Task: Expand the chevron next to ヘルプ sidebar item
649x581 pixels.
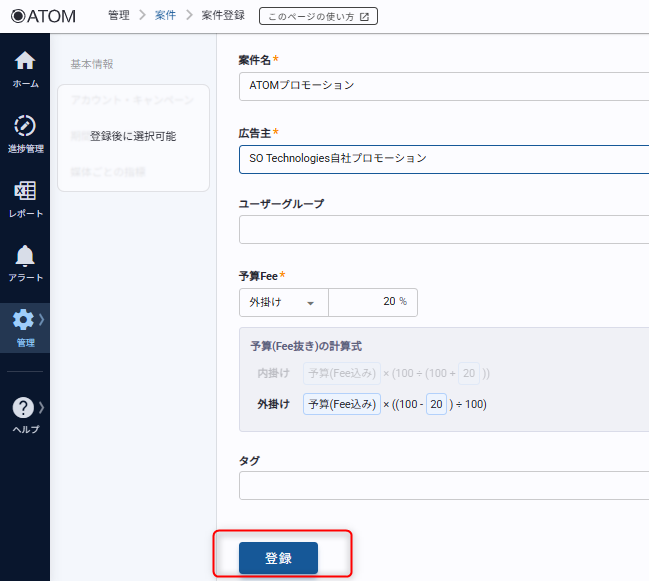Action: pyautogui.click(x=41, y=407)
